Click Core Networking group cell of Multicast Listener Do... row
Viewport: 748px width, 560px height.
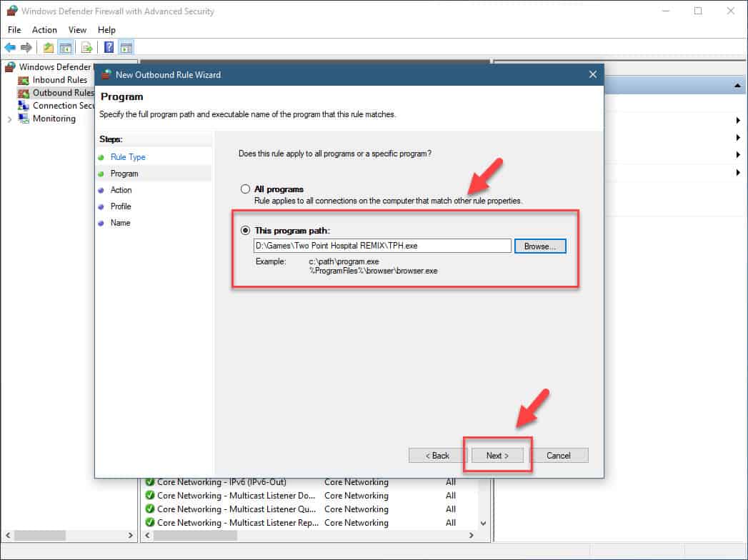tap(356, 495)
